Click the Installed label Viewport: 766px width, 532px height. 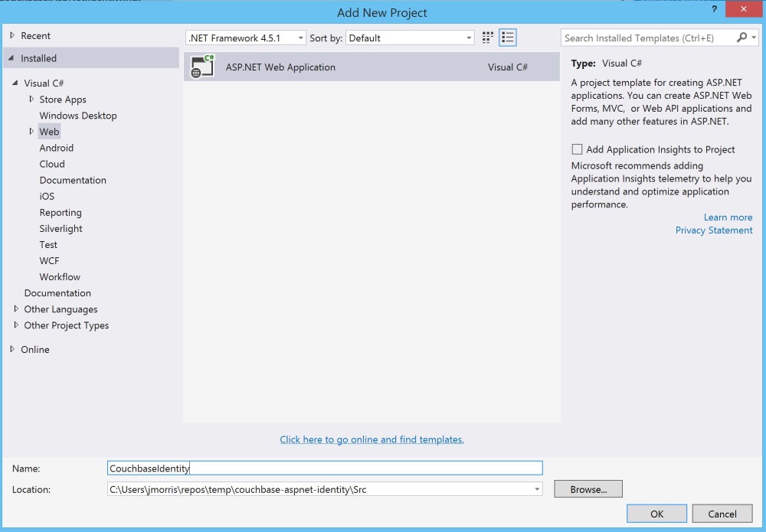click(x=38, y=58)
